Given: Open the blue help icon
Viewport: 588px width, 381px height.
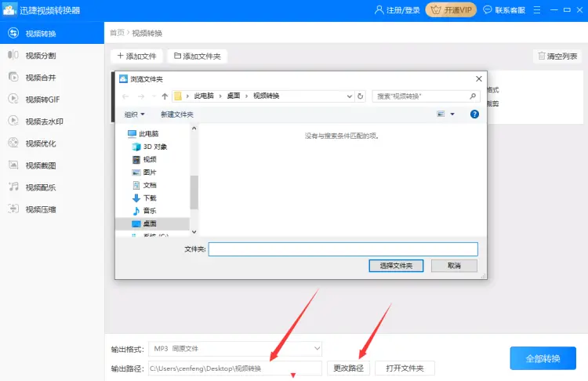Looking at the screenshot, I should pyautogui.click(x=474, y=114).
